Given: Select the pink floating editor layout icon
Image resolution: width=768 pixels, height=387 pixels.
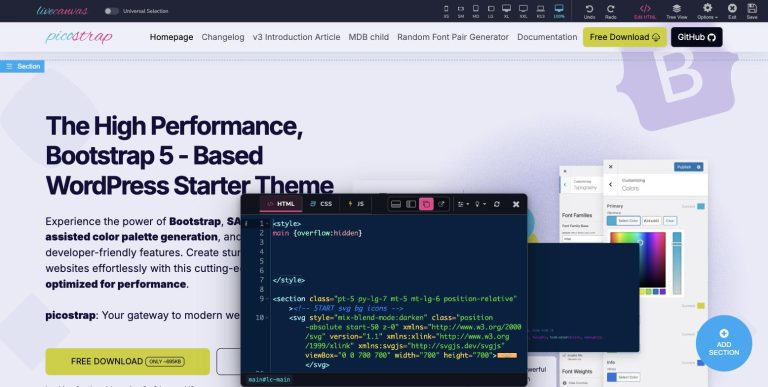Looking at the screenshot, I should [x=426, y=204].
